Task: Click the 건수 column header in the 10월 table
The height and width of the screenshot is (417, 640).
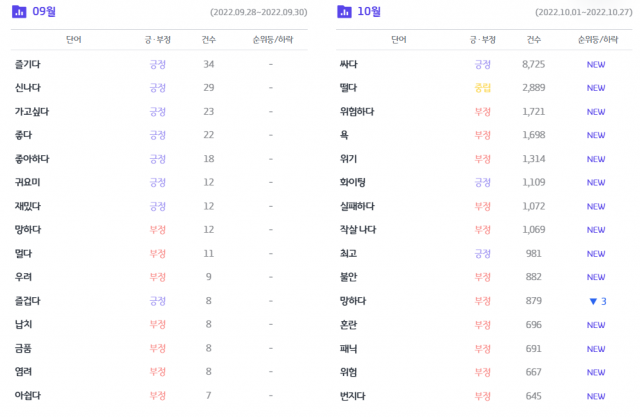Action: [533, 40]
